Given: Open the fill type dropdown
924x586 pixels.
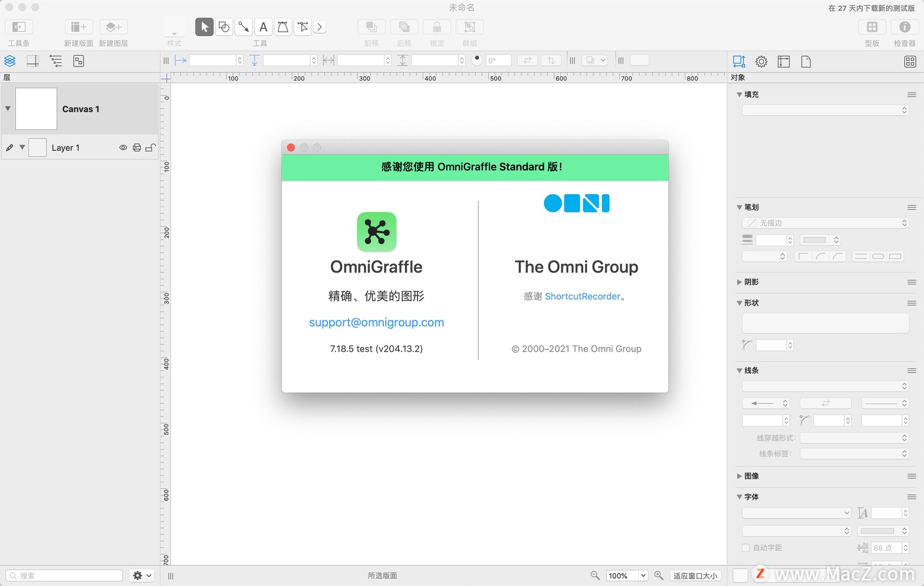Looking at the screenshot, I should [x=825, y=110].
